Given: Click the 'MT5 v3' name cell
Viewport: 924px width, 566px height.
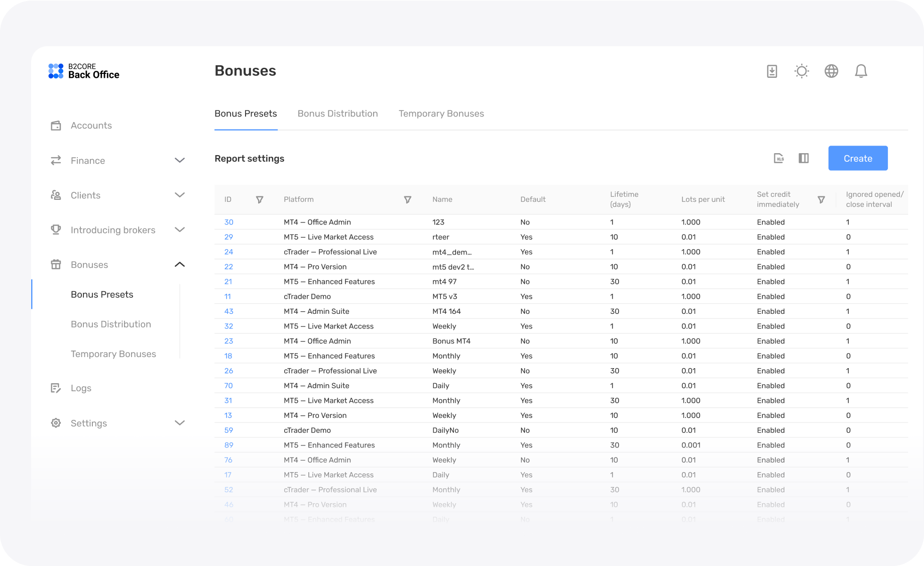Looking at the screenshot, I should click(445, 296).
